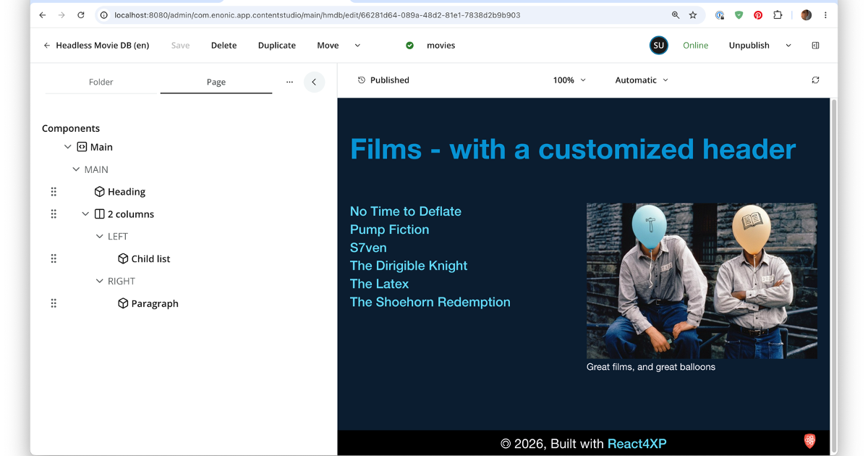Viewport: 868px width, 456px height.
Task: Open the Pinterest extension icon
Action: pos(758,15)
